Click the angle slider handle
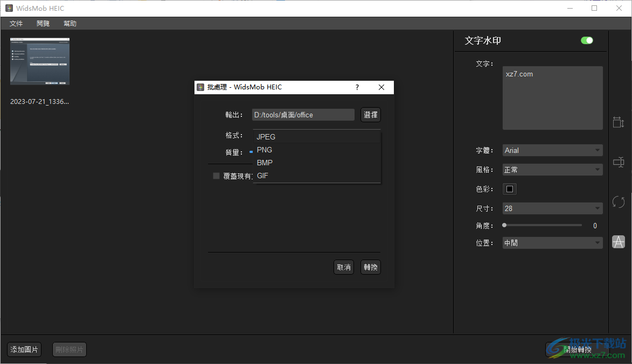 [x=504, y=226]
